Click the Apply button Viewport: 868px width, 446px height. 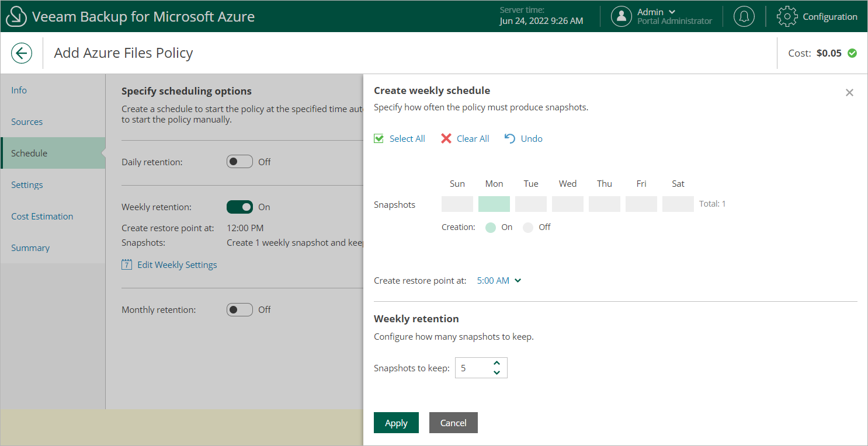tap(396, 423)
